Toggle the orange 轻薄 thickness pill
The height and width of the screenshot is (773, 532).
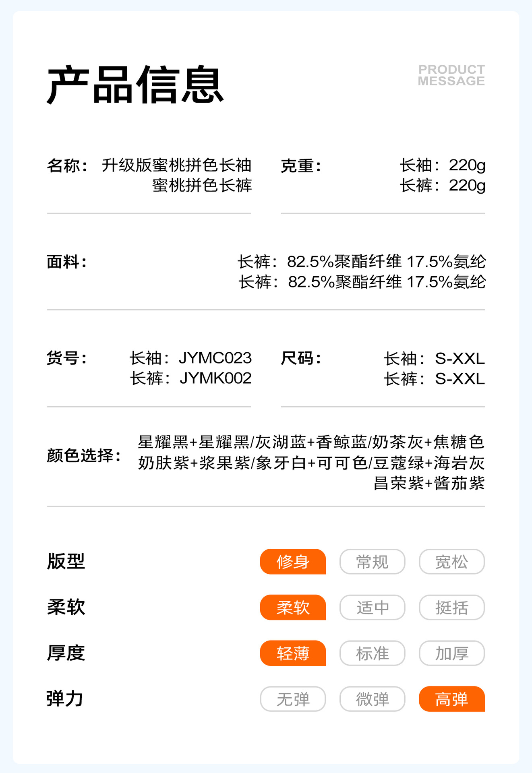coord(293,653)
